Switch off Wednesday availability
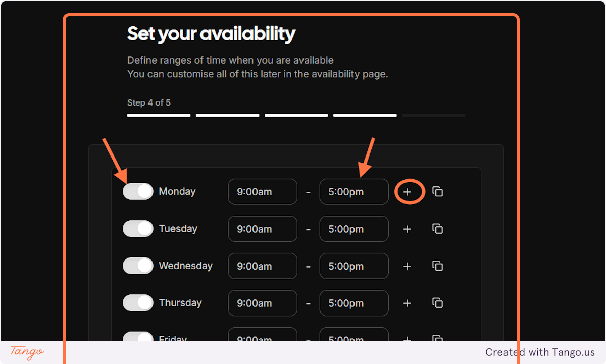Screen dimensions: 606x364 coord(137,266)
